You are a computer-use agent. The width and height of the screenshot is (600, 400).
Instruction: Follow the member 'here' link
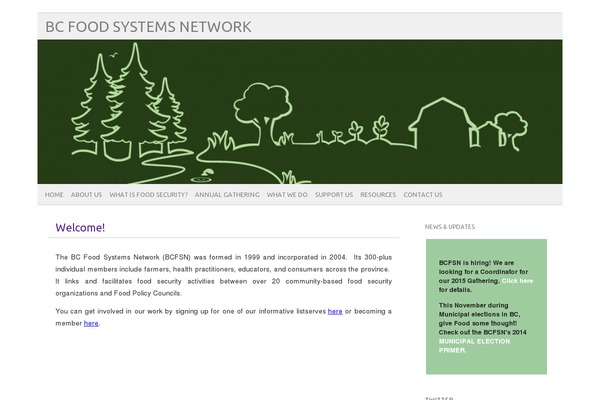click(91, 323)
